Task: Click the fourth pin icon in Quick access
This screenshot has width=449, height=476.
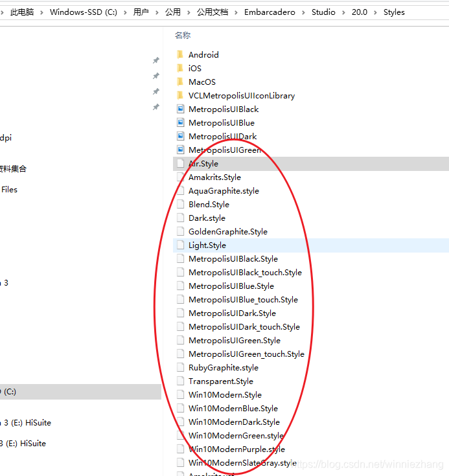Action: (156, 107)
